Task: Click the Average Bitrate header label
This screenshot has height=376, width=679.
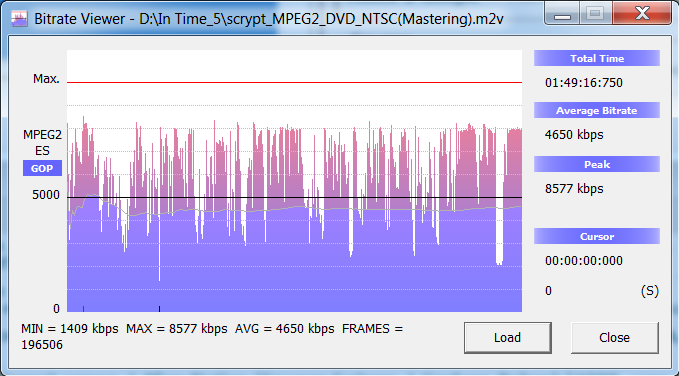Action: click(x=597, y=110)
